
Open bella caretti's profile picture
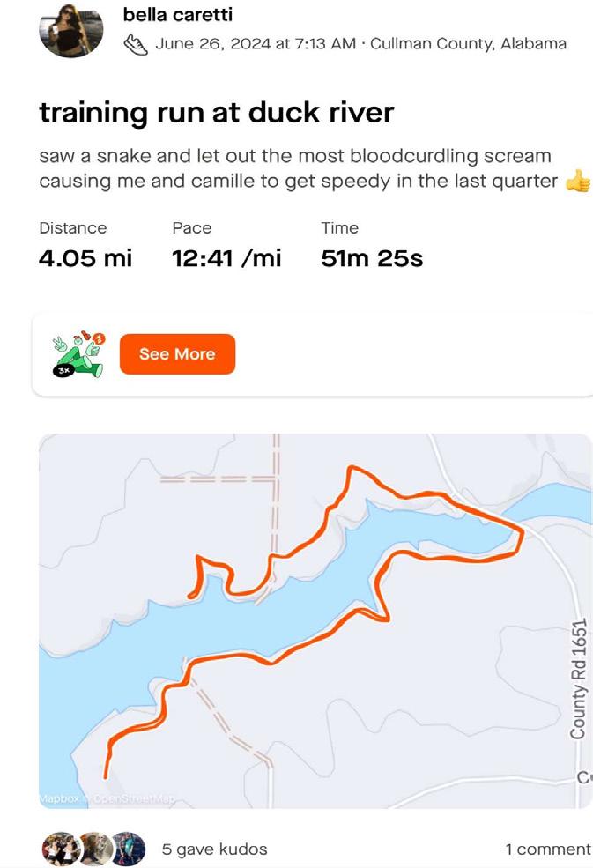pos(71,29)
